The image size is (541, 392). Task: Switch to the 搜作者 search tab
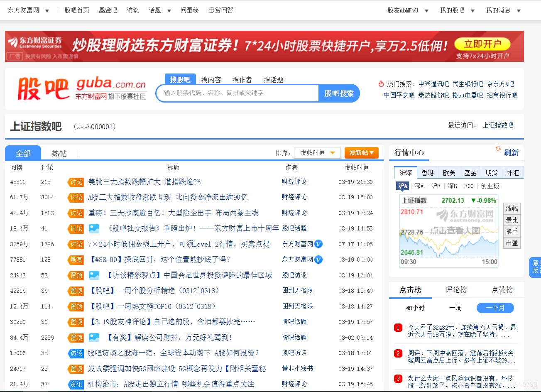(242, 80)
